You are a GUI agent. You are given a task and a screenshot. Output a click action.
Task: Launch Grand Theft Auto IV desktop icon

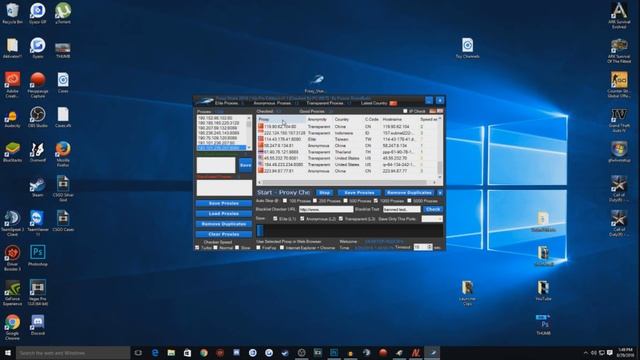(x=619, y=120)
